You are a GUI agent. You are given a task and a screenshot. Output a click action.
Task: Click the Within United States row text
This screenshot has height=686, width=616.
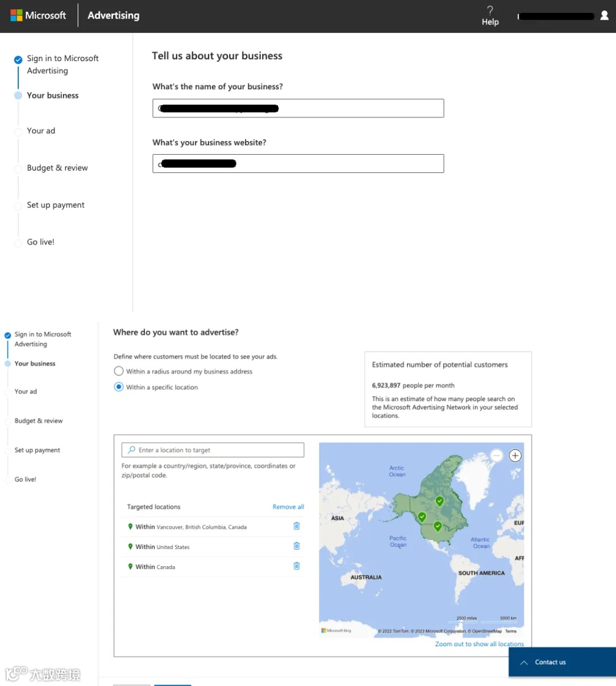[162, 547]
